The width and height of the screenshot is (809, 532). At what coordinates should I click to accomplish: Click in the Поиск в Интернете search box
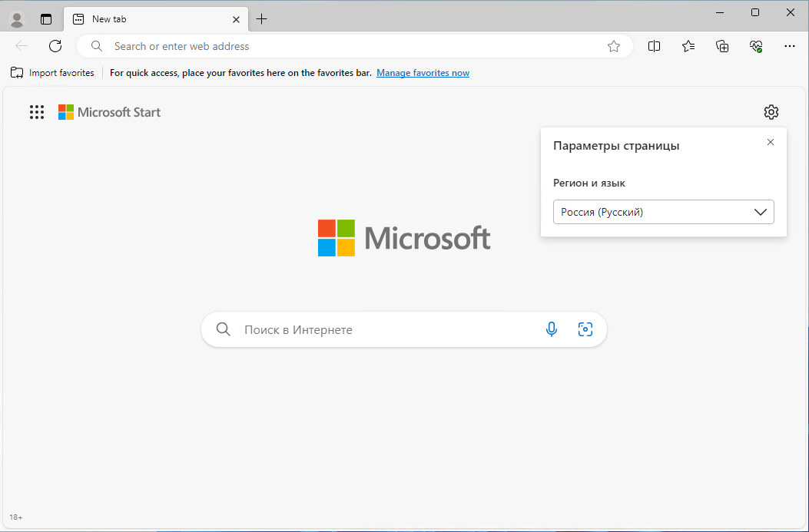pos(404,329)
